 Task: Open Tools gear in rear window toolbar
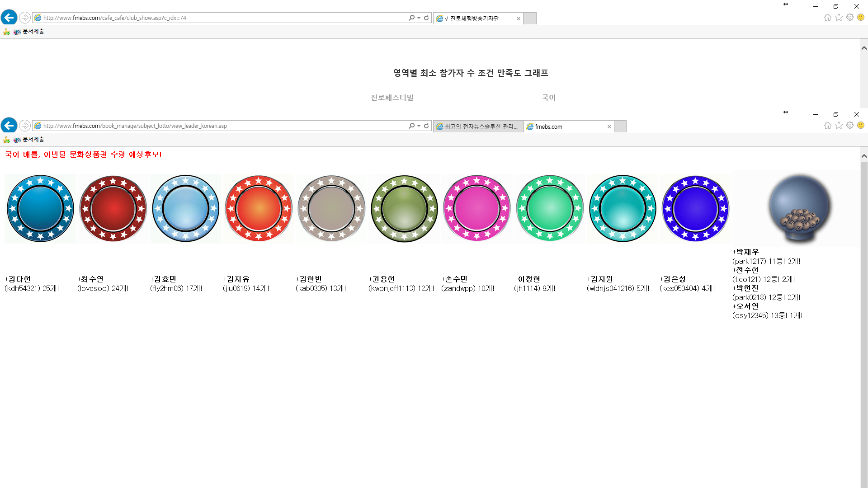tap(850, 17)
